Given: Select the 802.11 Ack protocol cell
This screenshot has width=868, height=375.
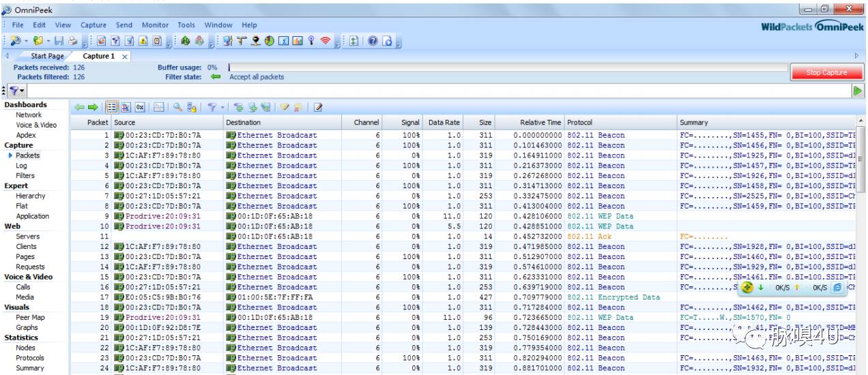Looking at the screenshot, I should coord(590,236).
